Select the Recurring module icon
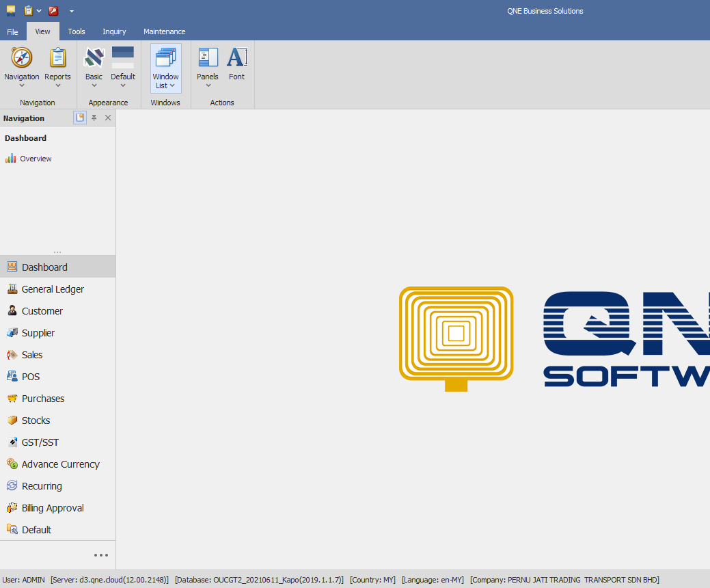 click(x=12, y=485)
